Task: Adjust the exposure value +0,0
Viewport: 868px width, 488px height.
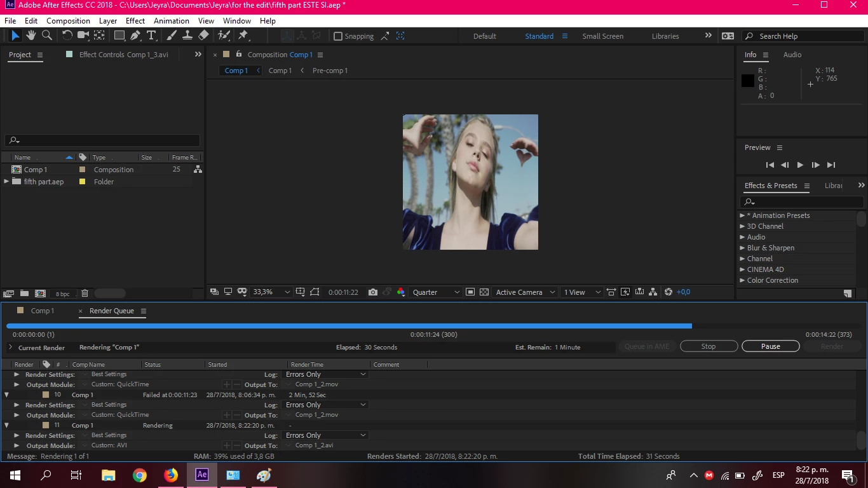Action: [684, 292]
